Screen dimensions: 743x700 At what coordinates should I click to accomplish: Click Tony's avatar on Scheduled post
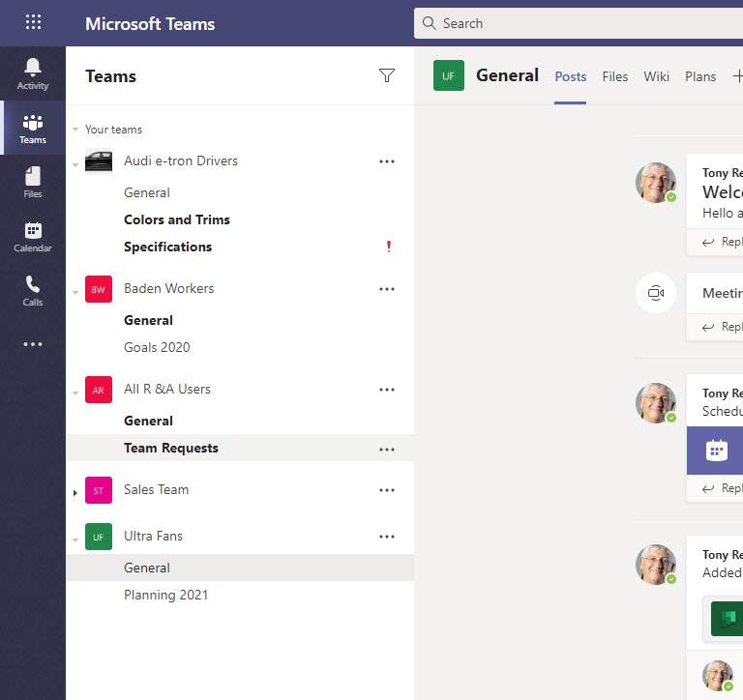click(x=656, y=403)
